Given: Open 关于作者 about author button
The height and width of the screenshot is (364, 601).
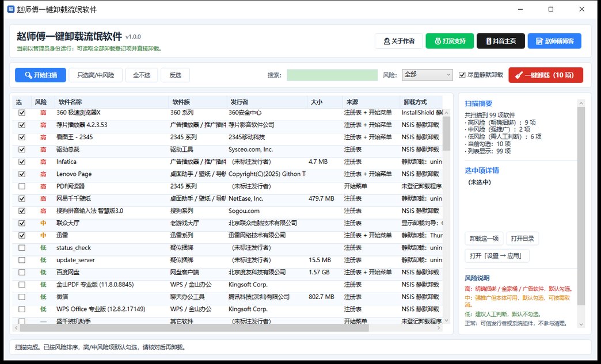Looking at the screenshot, I should tap(398, 41).
